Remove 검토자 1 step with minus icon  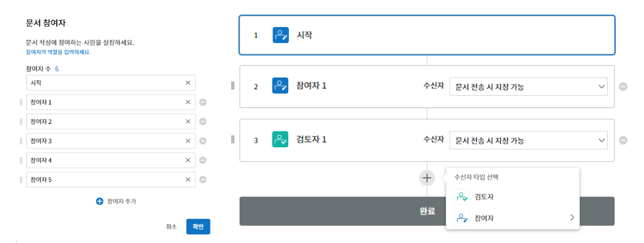click(623, 140)
